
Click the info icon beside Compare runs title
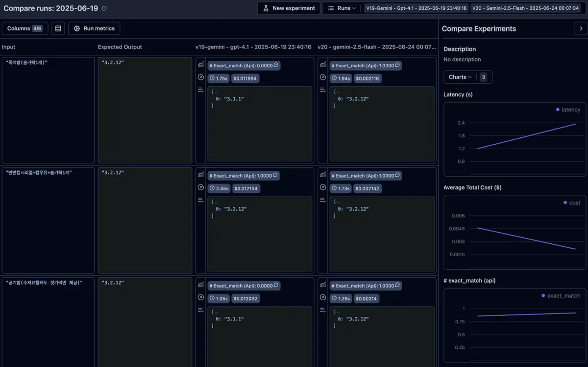click(x=104, y=8)
